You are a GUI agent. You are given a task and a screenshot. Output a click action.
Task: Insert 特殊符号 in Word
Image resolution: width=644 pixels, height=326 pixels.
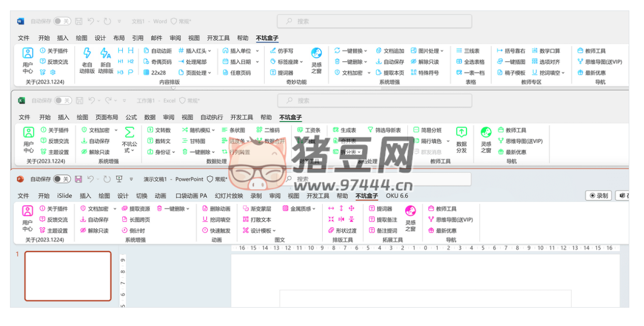425,73
